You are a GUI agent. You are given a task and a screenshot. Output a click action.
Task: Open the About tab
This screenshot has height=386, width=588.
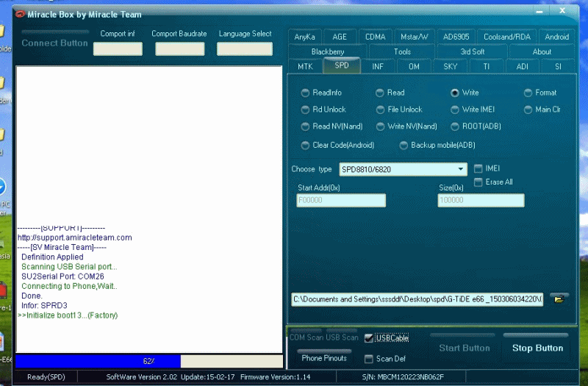(x=542, y=51)
